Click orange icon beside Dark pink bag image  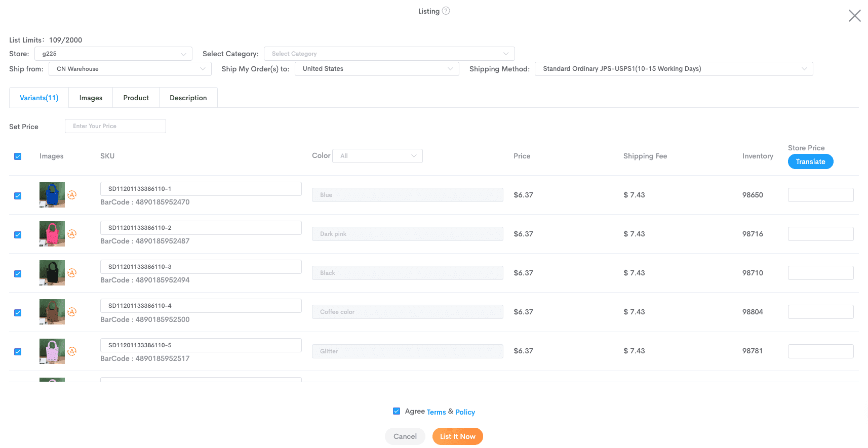[72, 234]
